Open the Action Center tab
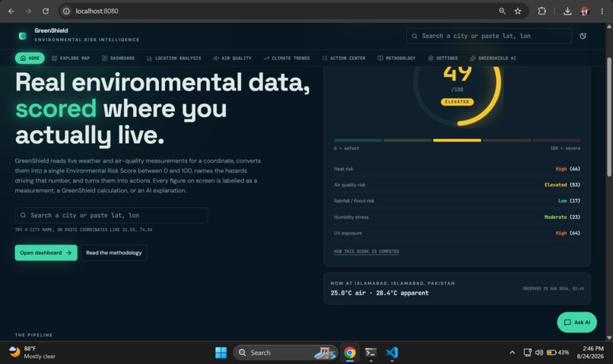The width and height of the screenshot is (613, 364). pyautogui.click(x=344, y=59)
